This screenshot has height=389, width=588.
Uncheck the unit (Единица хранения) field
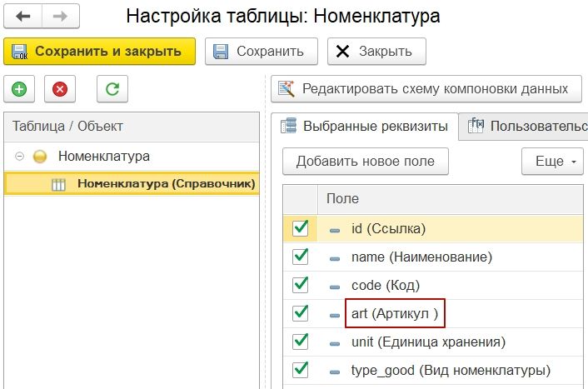[x=301, y=342]
